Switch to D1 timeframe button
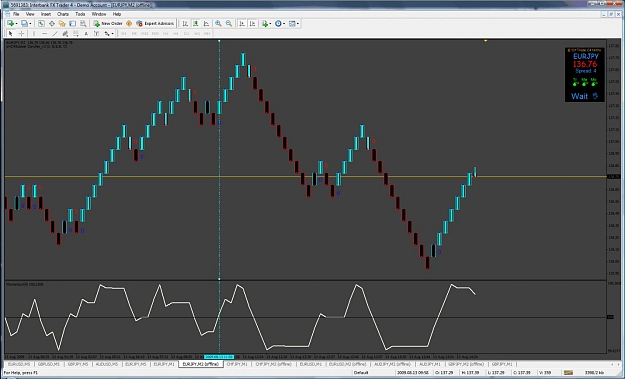 click(x=186, y=33)
